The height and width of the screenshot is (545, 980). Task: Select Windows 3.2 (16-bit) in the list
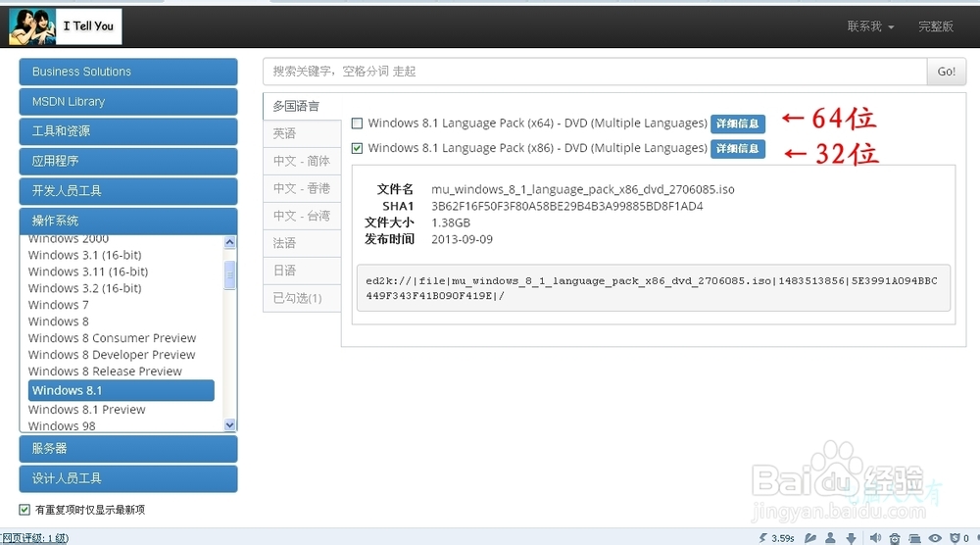[85, 288]
